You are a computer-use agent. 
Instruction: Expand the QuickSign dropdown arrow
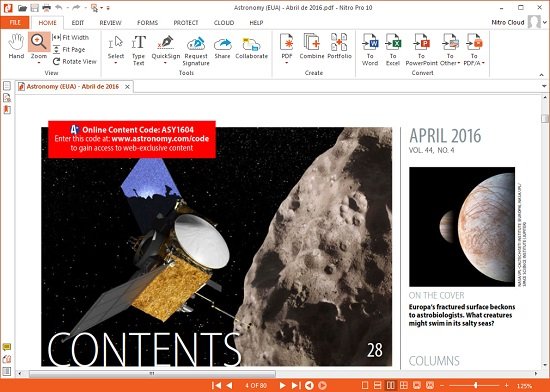coord(166,63)
